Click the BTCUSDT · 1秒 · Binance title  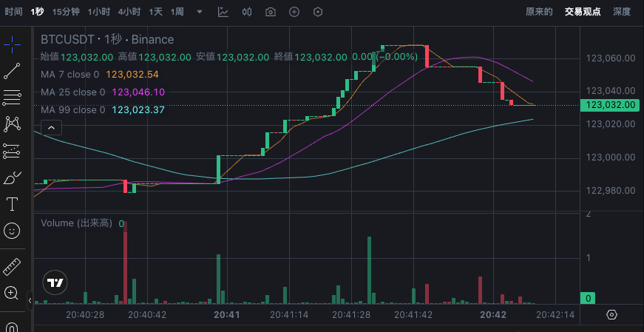107,39
